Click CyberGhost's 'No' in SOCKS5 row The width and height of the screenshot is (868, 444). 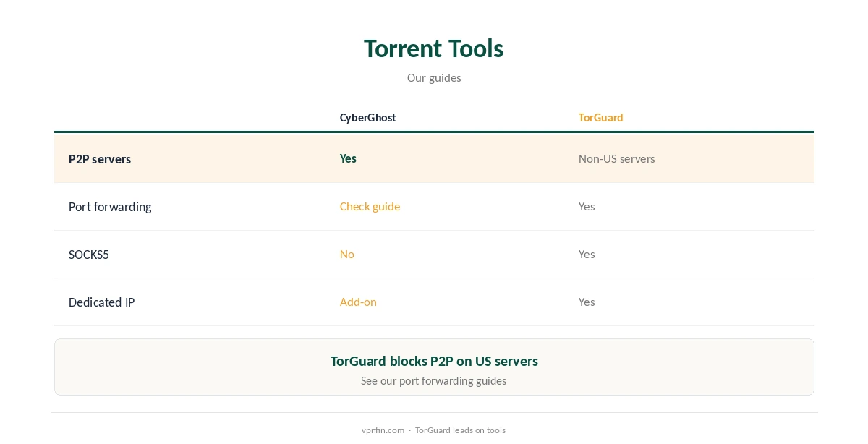(347, 254)
